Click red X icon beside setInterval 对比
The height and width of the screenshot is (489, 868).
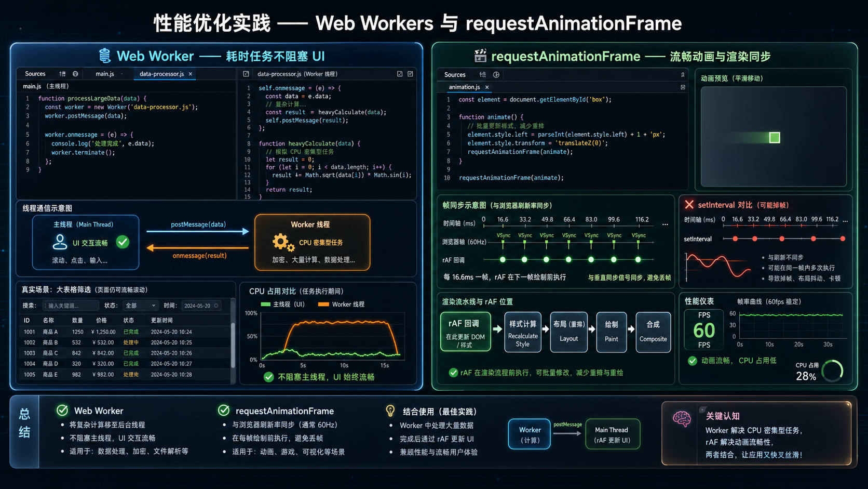689,205
